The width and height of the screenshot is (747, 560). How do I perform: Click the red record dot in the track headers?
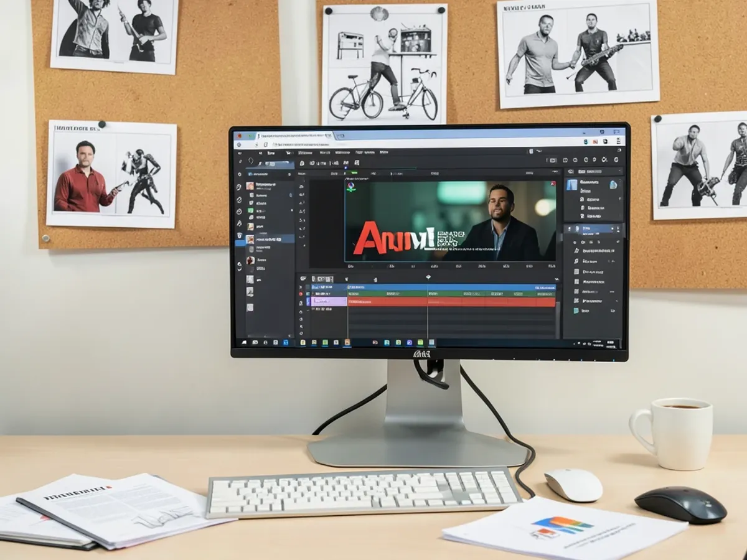click(x=301, y=294)
